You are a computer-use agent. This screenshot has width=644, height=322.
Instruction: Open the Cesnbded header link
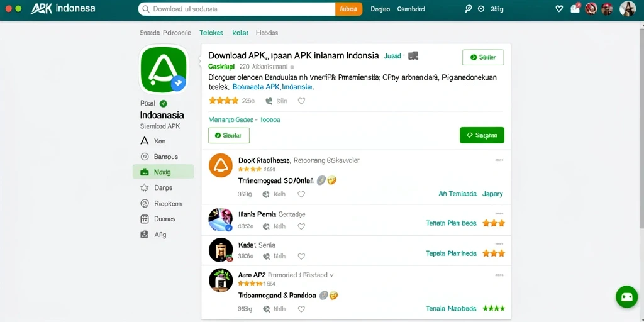[x=411, y=9]
